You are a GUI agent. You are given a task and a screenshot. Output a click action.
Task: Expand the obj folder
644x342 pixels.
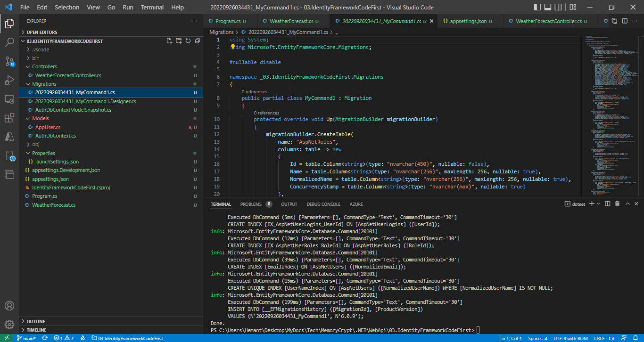111,144
